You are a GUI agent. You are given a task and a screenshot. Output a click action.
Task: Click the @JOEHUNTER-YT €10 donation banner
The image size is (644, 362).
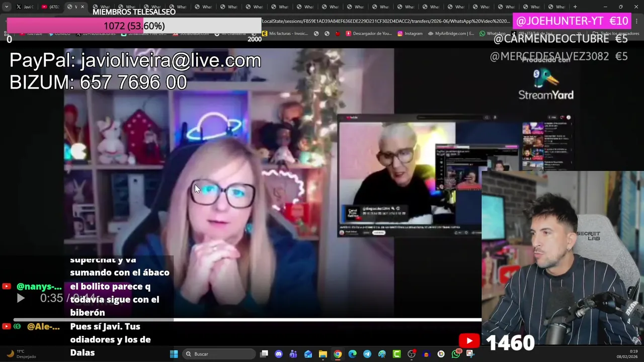(573, 21)
